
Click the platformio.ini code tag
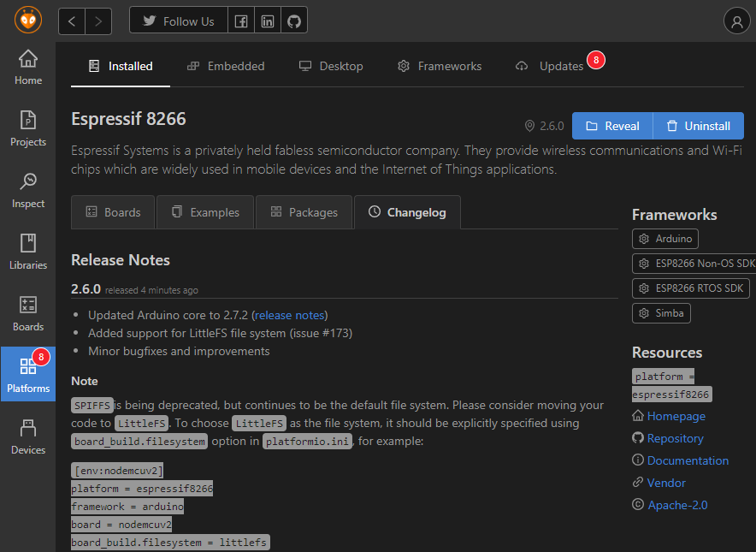tap(307, 442)
